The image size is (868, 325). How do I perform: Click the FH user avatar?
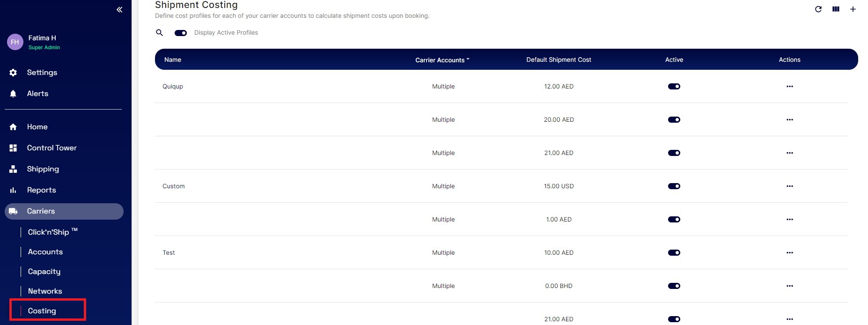coord(15,42)
